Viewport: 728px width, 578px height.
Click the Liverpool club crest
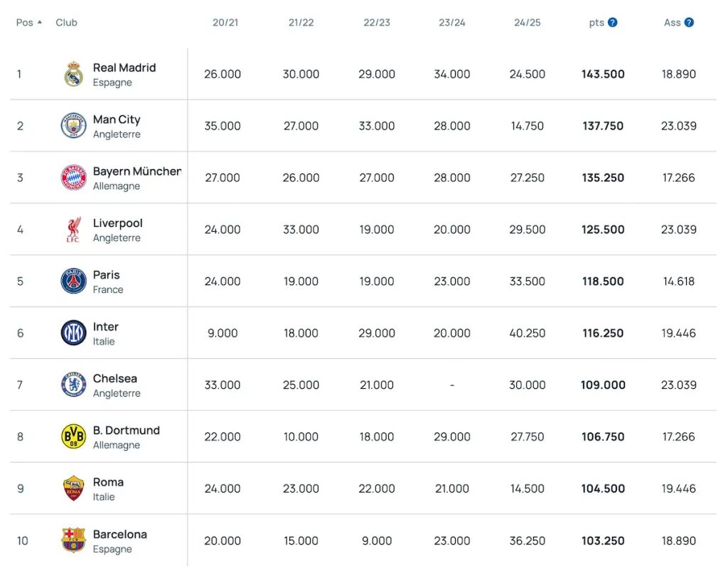click(73, 230)
